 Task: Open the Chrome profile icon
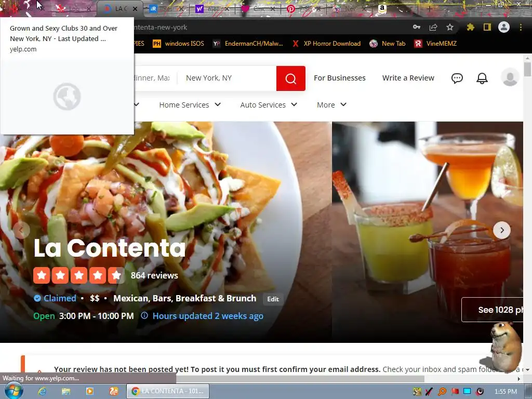(x=504, y=27)
